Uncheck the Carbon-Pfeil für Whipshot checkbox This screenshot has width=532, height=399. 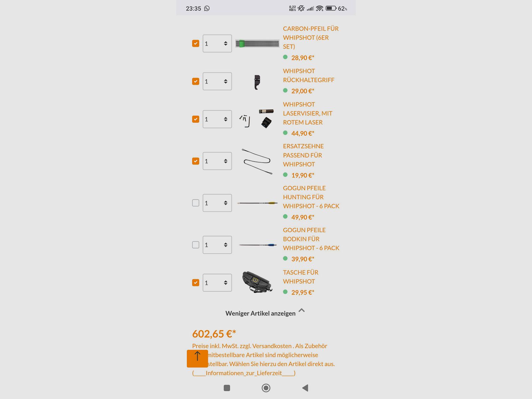(196, 44)
